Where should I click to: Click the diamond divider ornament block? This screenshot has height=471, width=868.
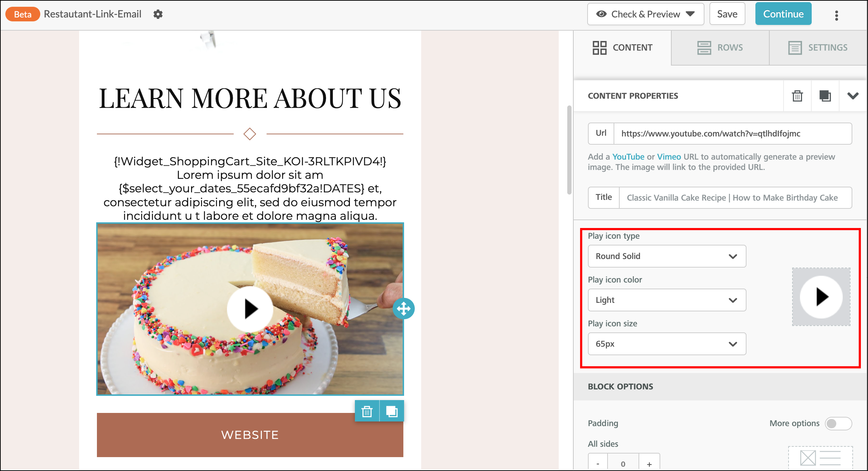250,134
